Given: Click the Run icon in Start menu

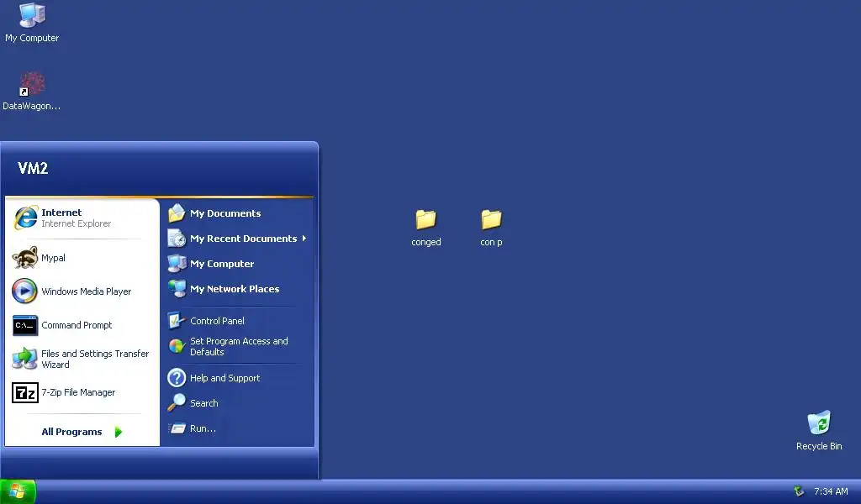Looking at the screenshot, I should 177,428.
